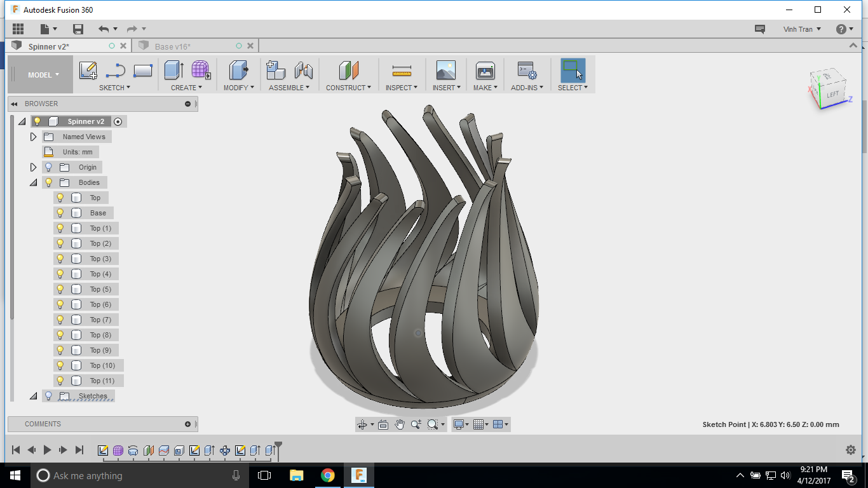Click the Offset Plane construct icon

click(x=349, y=70)
